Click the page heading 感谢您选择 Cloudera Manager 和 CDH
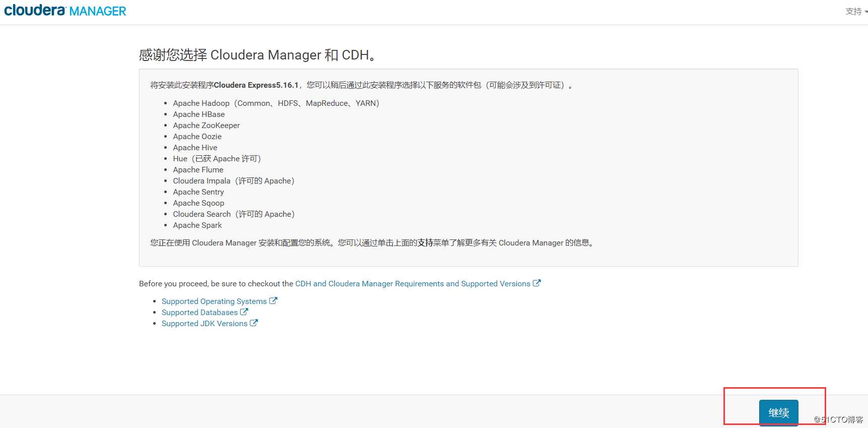Screen dimensions: 868x428 click(257, 54)
